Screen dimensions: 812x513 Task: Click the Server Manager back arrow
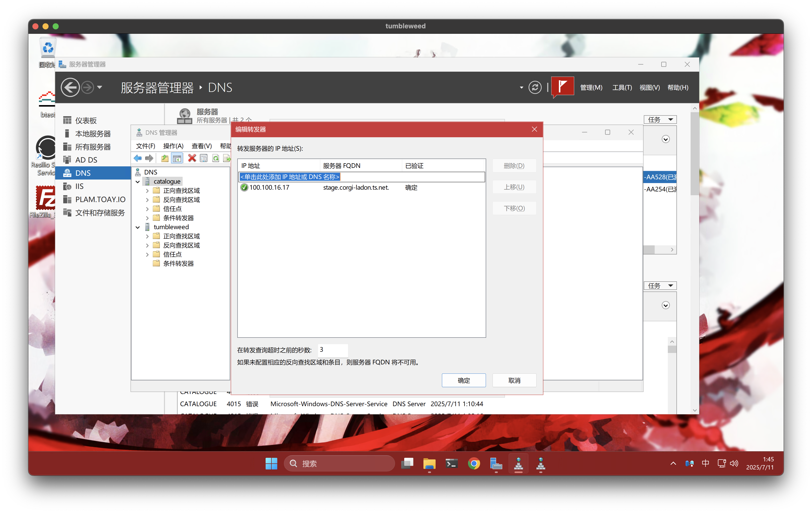tap(70, 87)
